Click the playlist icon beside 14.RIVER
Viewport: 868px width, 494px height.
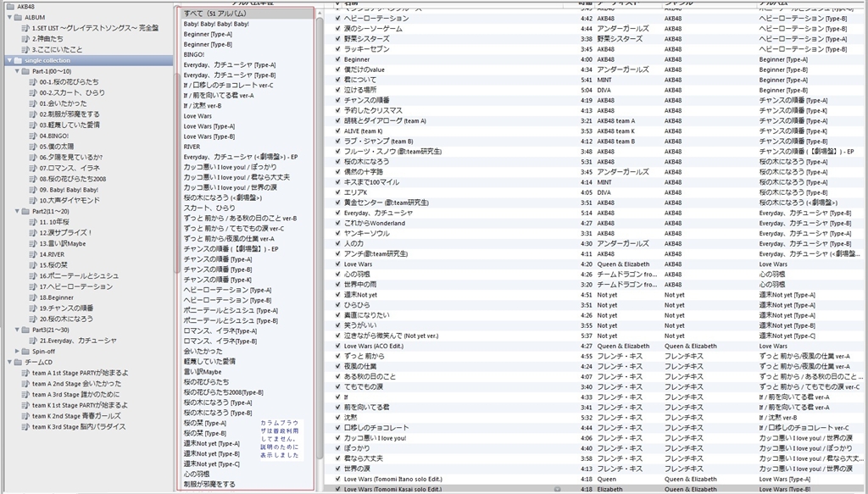(x=33, y=254)
